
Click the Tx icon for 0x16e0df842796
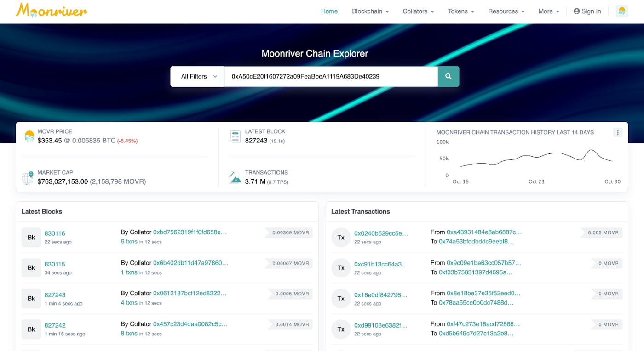[341, 299]
